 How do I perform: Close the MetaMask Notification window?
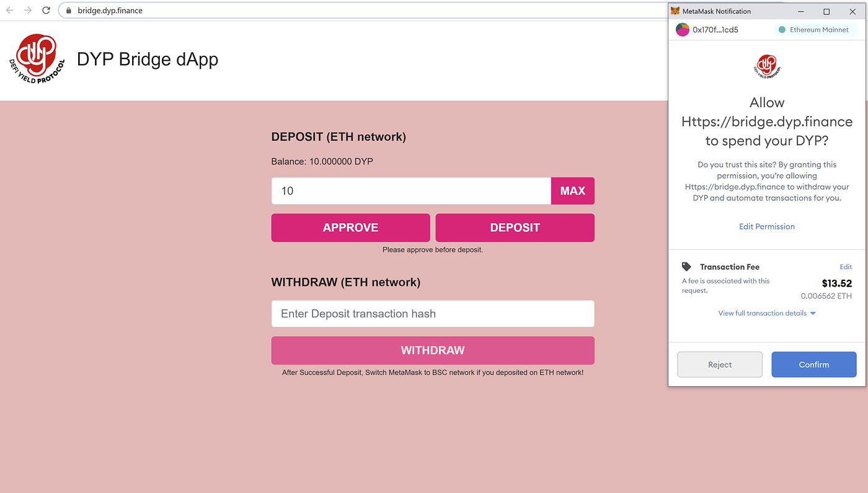click(852, 11)
